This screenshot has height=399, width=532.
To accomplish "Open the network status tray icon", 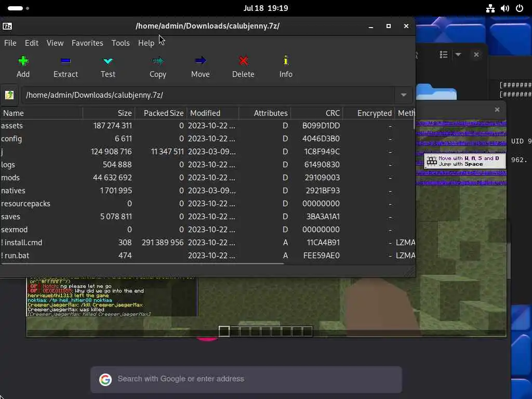I will (x=490, y=8).
